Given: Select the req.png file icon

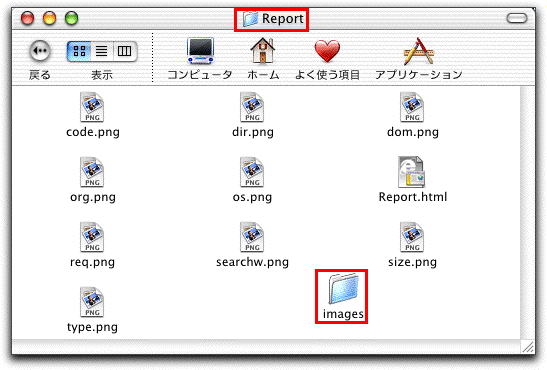Looking at the screenshot, I should [92, 237].
